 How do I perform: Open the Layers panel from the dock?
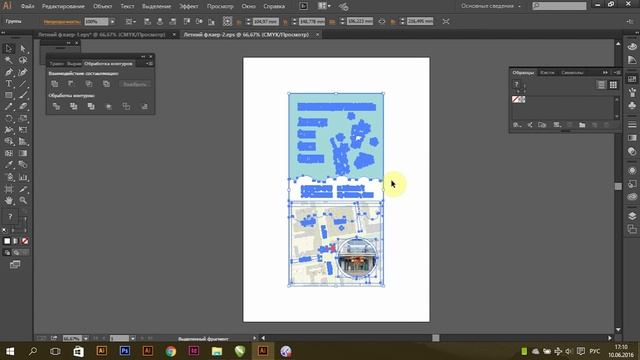point(632,216)
